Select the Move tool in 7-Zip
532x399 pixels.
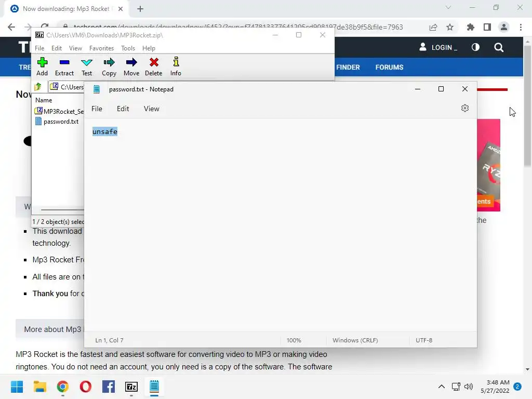[x=131, y=66]
